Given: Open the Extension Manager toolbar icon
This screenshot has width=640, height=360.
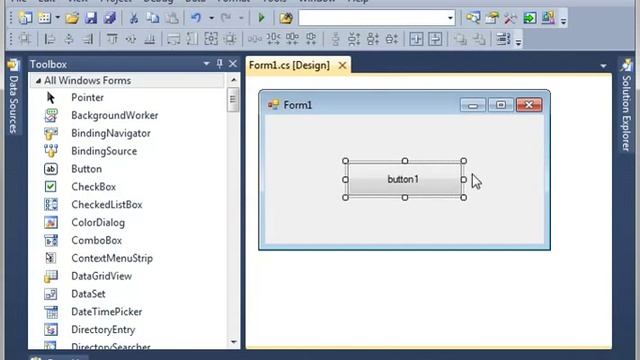Looking at the screenshot, I should click(x=548, y=18).
